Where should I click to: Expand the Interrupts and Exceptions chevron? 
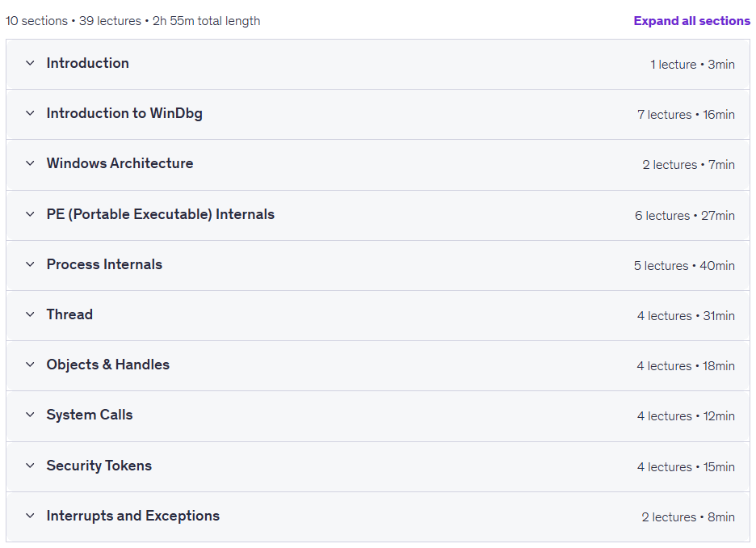pos(30,516)
